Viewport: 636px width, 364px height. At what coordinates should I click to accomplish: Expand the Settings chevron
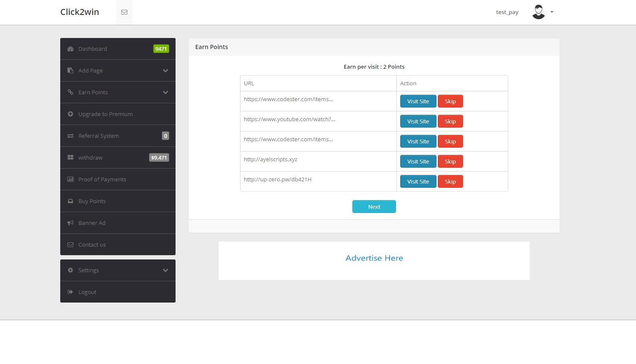[165, 271]
